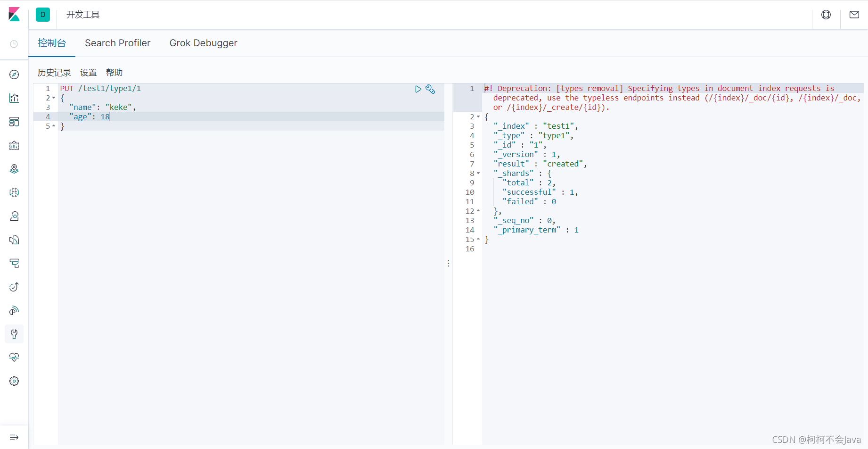Click "total" : 2 response line
Screen dimensions: 868x449
529,183
